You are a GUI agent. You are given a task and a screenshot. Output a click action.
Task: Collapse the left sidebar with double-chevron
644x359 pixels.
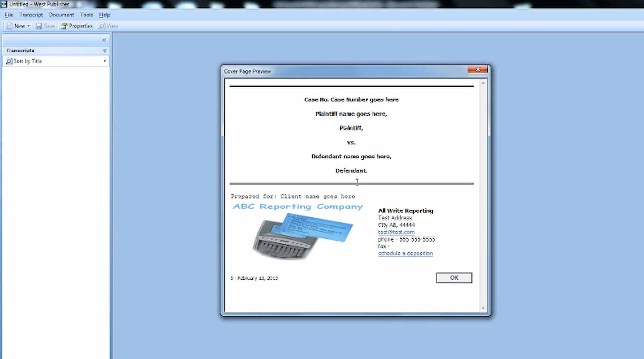tap(104, 40)
